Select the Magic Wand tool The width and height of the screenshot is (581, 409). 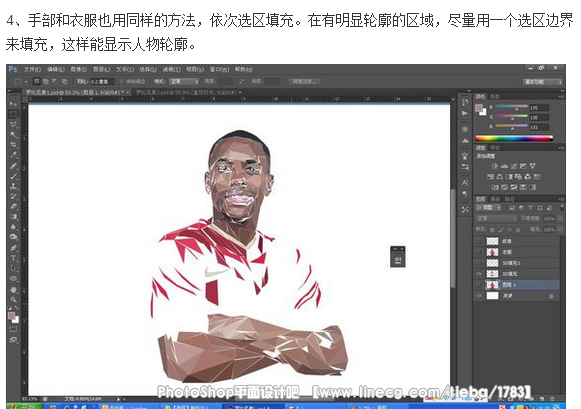(13, 134)
